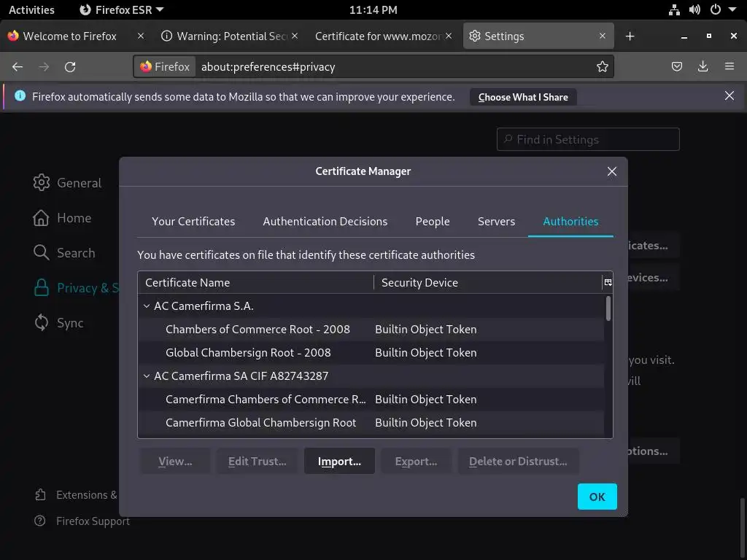Dismiss the data sharing notification bar

point(729,96)
